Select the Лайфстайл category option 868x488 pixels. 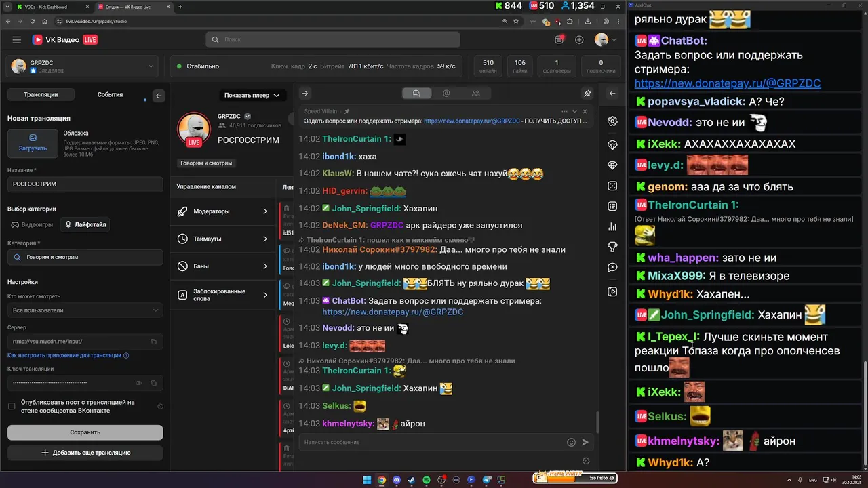pos(85,224)
